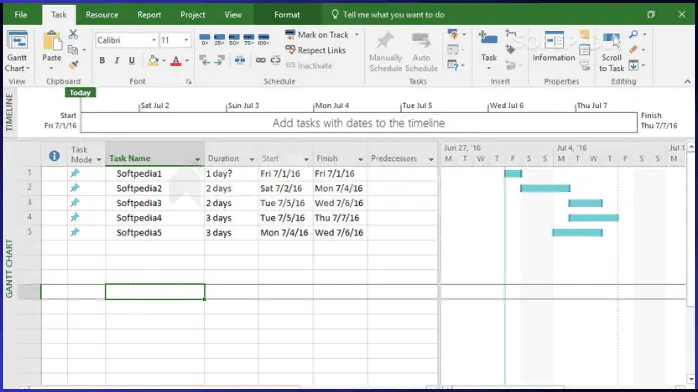Insert a new Task via ribbon
Viewport: 698px width, 392px height.
(x=488, y=50)
